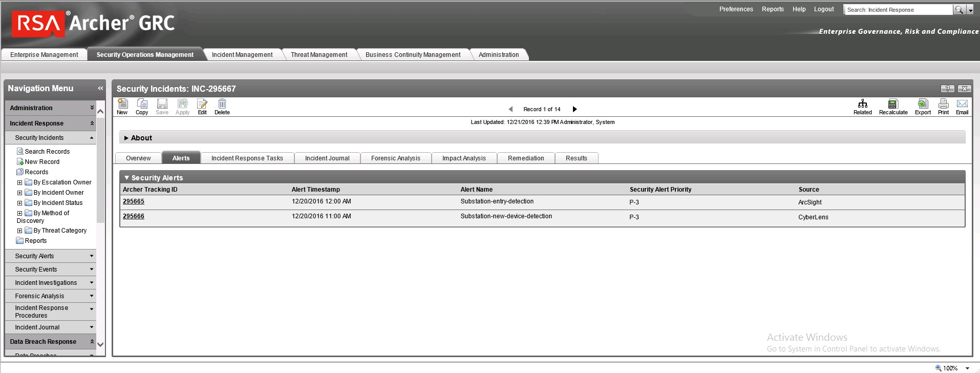Click the Copy record icon
This screenshot has width=980, height=373.
142,104
